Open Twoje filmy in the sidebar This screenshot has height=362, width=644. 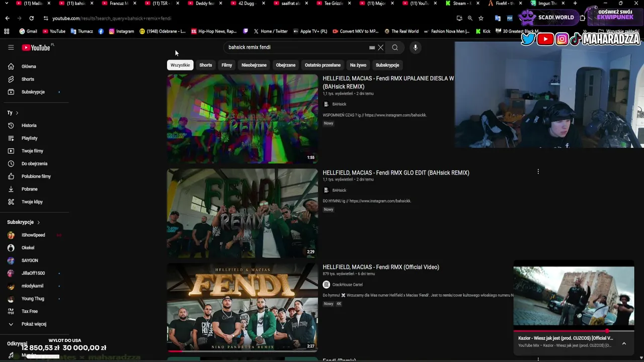(33, 151)
